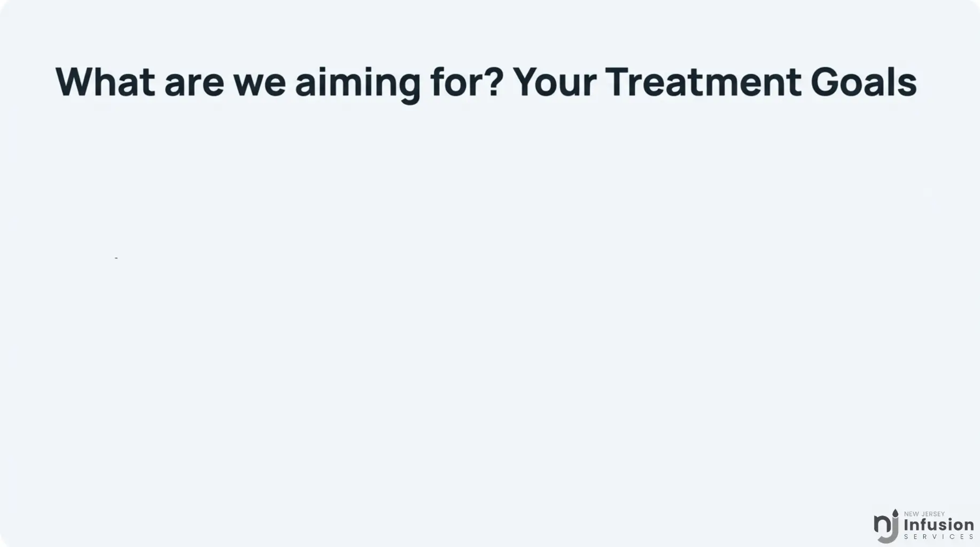This screenshot has width=980, height=547.
Task: Click the word 'for' in the heading
Action: pyautogui.click(x=457, y=82)
